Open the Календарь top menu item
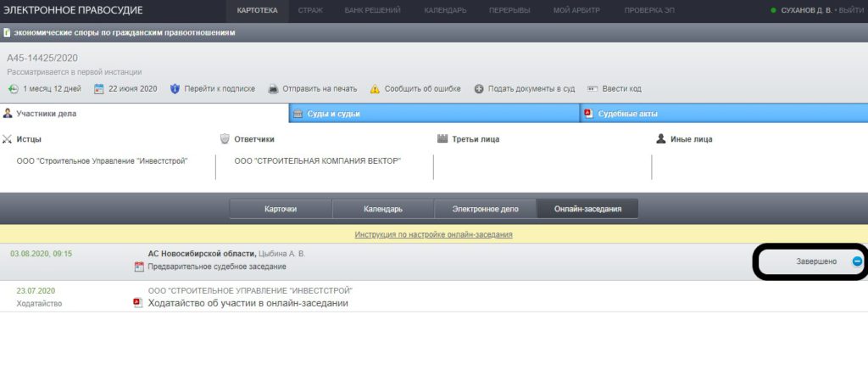868x376 pixels. pos(445,10)
